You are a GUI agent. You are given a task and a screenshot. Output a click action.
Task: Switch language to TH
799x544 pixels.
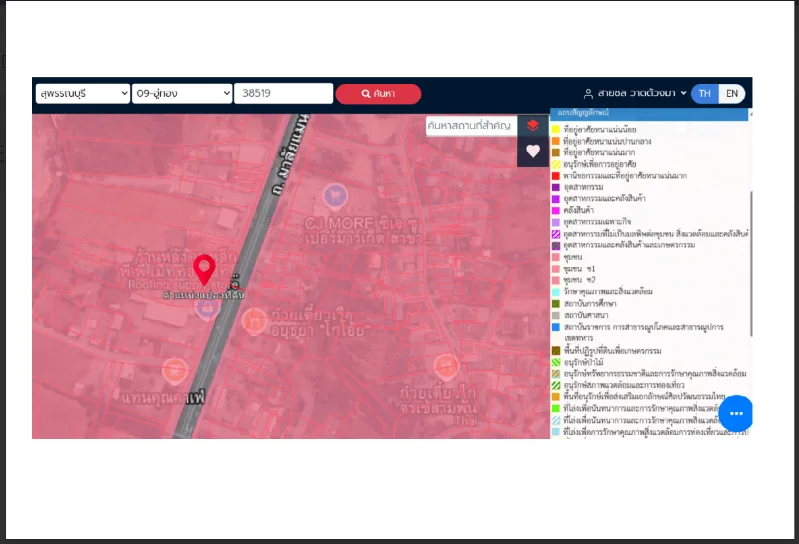pos(704,94)
